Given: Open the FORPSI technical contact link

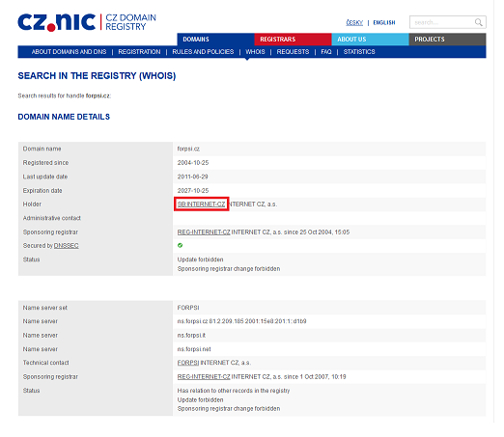Looking at the screenshot, I should [x=188, y=363].
